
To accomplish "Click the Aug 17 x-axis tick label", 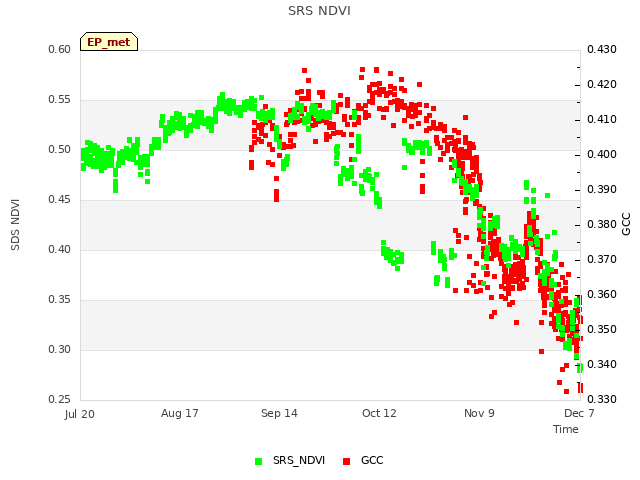I will [180, 413].
